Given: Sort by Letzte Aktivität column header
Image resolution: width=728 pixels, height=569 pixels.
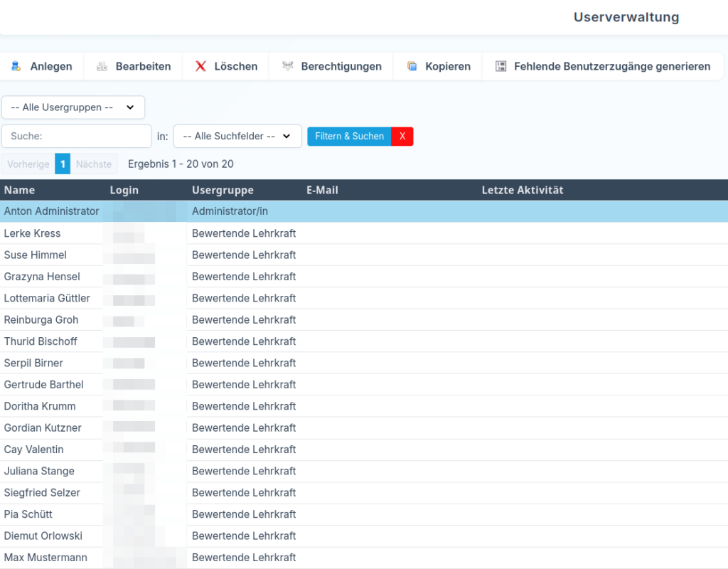Looking at the screenshot, I should coord(522,190).
